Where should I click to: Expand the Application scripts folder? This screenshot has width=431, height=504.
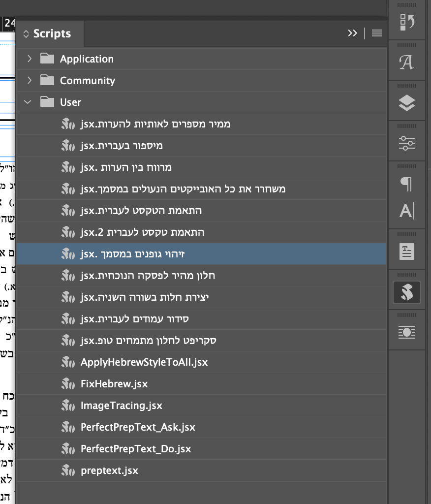30,59
